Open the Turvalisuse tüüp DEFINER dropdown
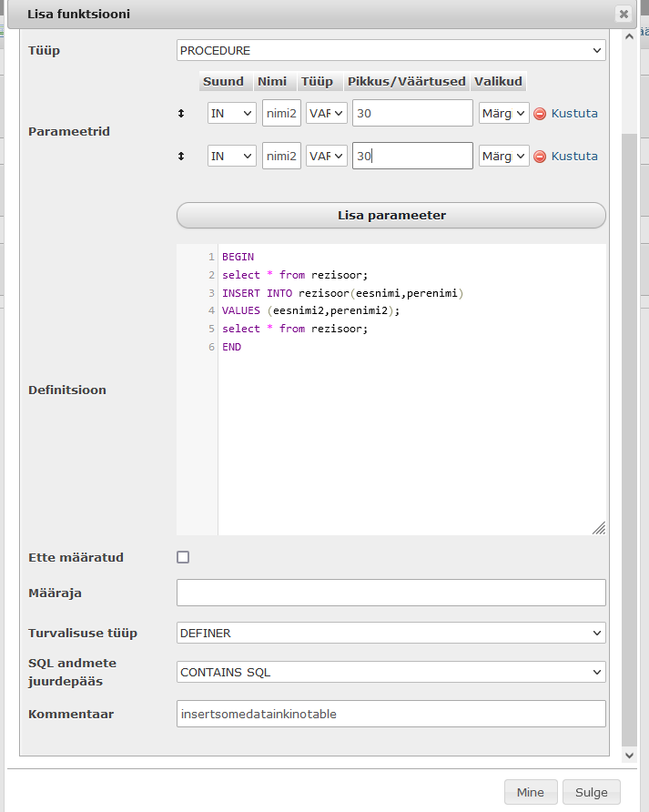 pyautogui.click(x=391, y=633)
